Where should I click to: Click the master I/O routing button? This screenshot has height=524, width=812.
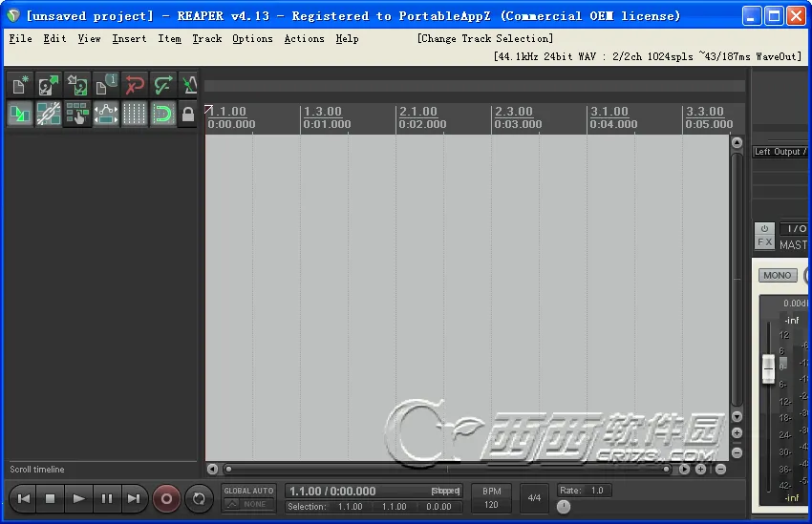pyautogui.click(x=795, y=229)
